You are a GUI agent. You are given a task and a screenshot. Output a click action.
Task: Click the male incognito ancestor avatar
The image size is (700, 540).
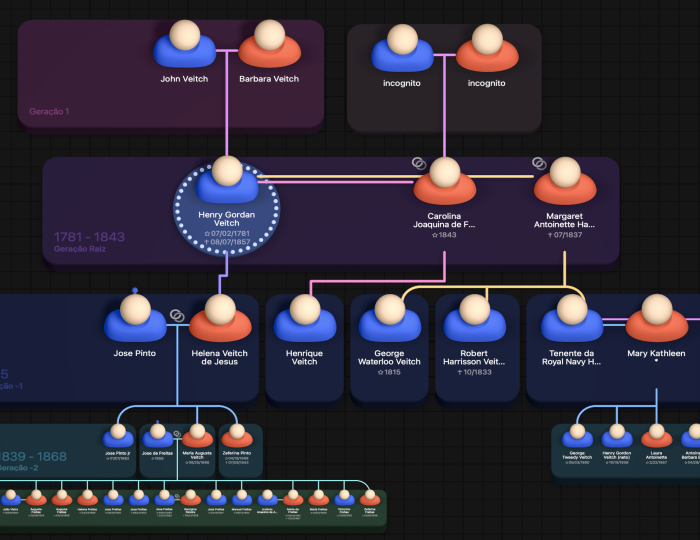(402, 48)
